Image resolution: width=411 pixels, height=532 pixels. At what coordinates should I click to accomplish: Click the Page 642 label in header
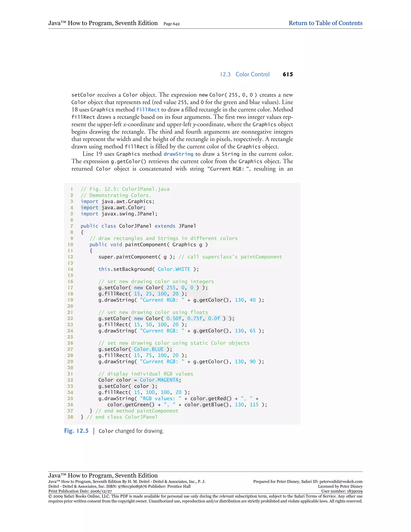point(171,24)
